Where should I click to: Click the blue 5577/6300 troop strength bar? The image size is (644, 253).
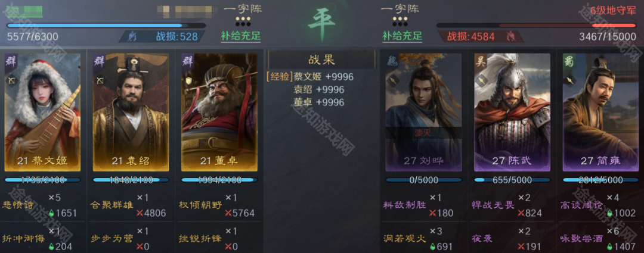pyautogui.click(x=106, y=26)
